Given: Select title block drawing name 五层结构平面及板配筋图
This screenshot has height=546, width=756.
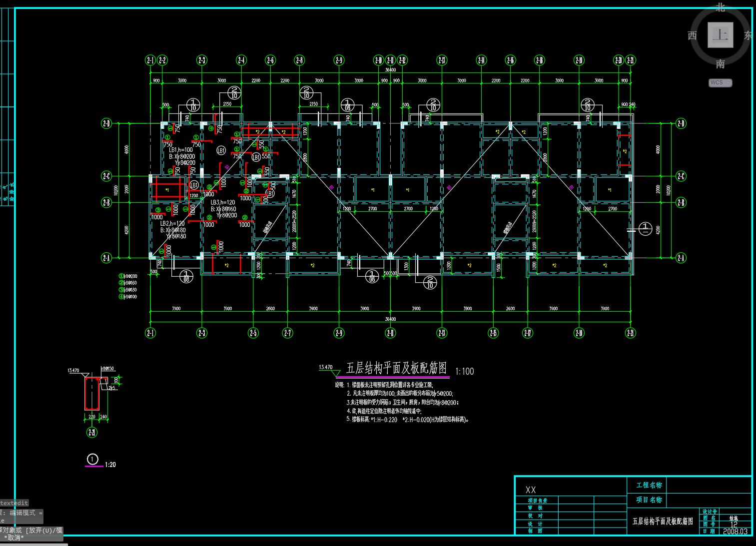Looking at the screenshot, I should [663, 521].
